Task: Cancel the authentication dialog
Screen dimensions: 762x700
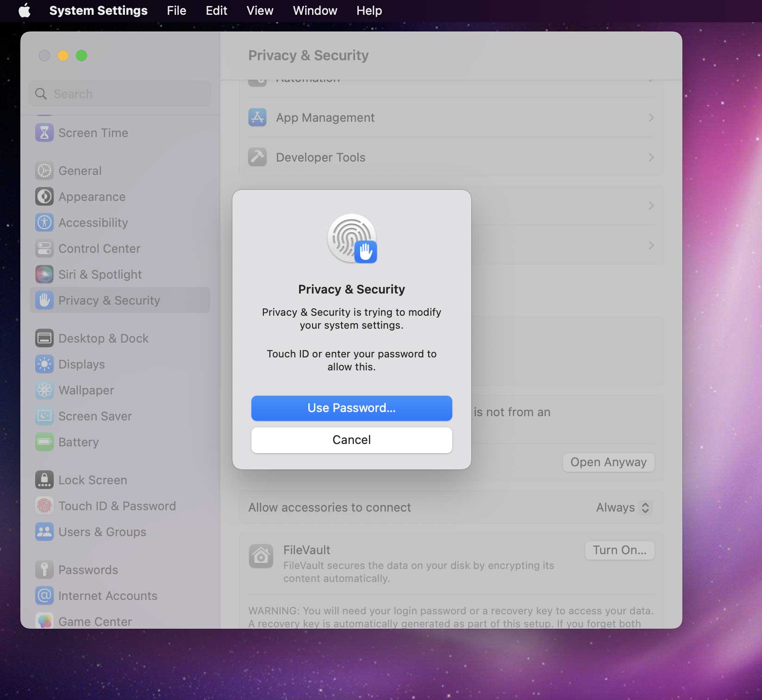Action: (x=352, y=440)
